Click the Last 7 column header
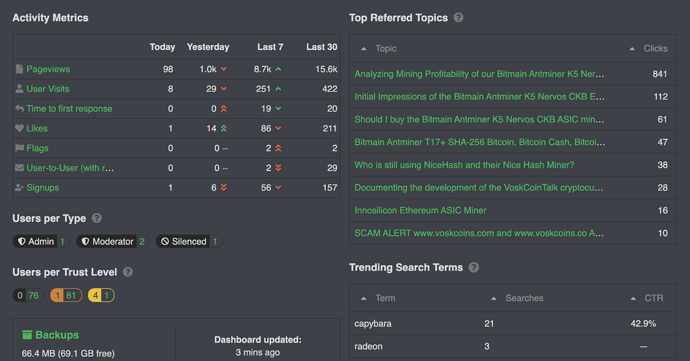Viewport: 690px width, 361px height. click(x=270, y=47)
